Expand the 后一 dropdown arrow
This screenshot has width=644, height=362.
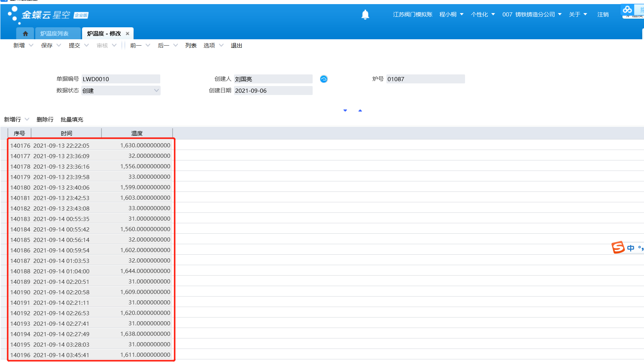click(x=176, y=45)
